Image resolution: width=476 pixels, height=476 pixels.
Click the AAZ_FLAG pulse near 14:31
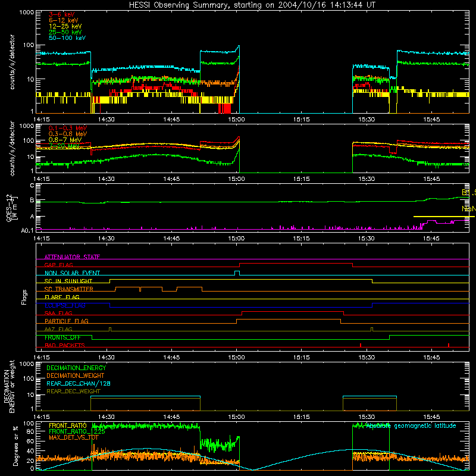(110, 329)
